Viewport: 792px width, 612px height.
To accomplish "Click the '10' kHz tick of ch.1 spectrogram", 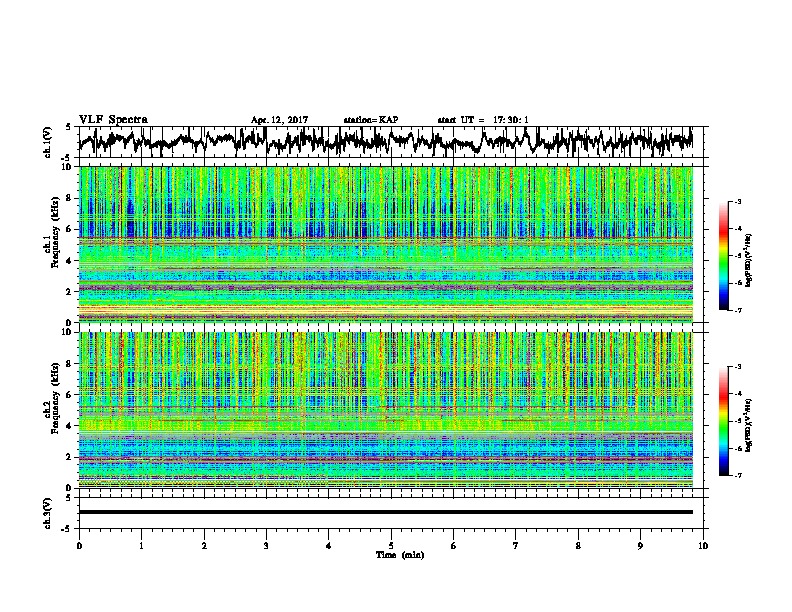I will 69,167.
